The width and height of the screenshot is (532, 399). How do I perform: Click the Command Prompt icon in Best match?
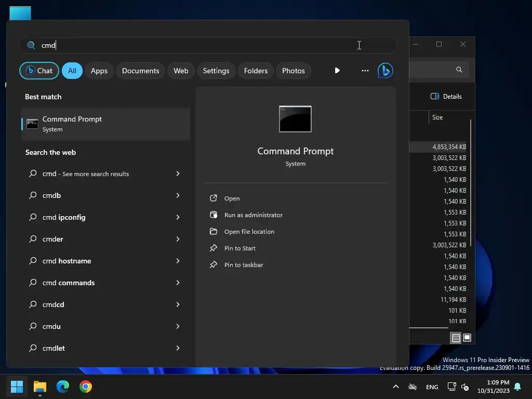click(x=32, y=124)
